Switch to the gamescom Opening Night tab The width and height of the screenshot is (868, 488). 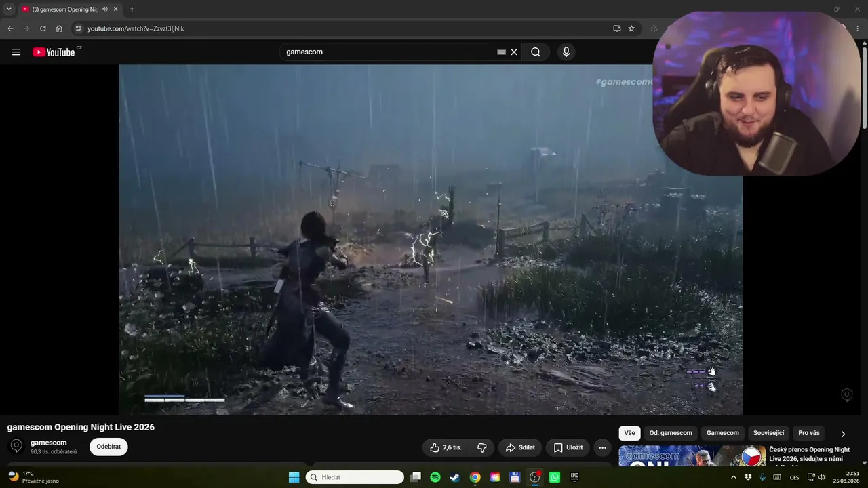[x=64, y=9]
